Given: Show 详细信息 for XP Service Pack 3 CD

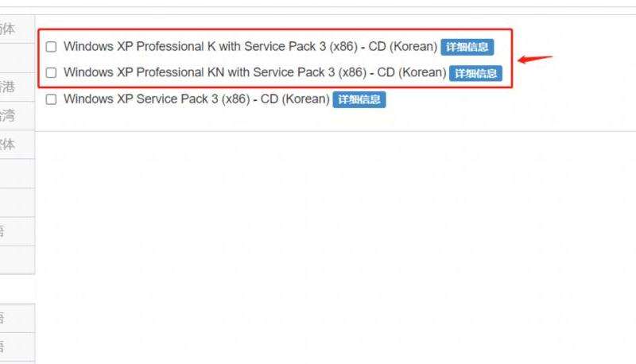Looking at the screenshot, I should point(359,99).
